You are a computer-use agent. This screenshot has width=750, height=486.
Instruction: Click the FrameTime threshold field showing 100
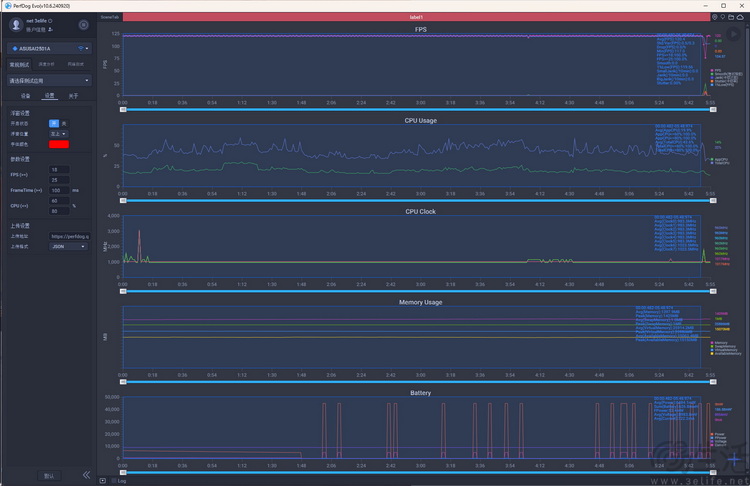[59, 190]
